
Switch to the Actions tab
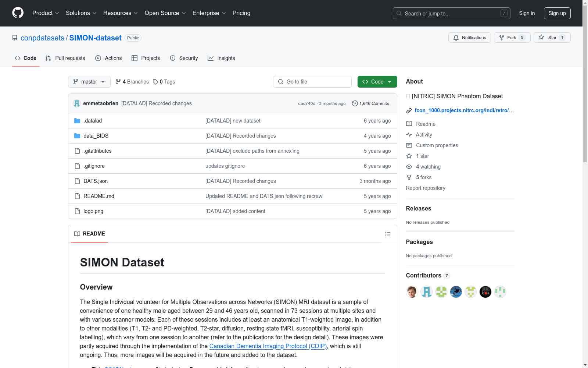(108, 58)
